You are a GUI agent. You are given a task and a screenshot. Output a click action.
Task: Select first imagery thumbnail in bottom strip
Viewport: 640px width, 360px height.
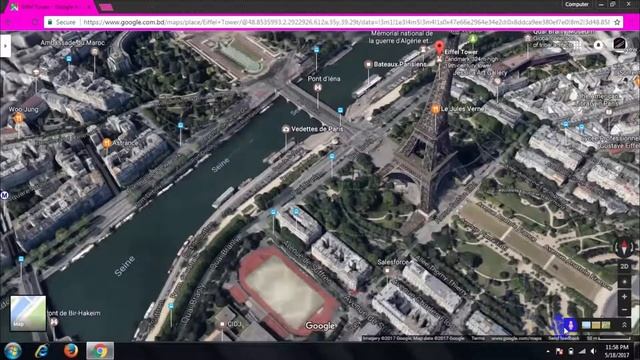[x=586, y=325]
